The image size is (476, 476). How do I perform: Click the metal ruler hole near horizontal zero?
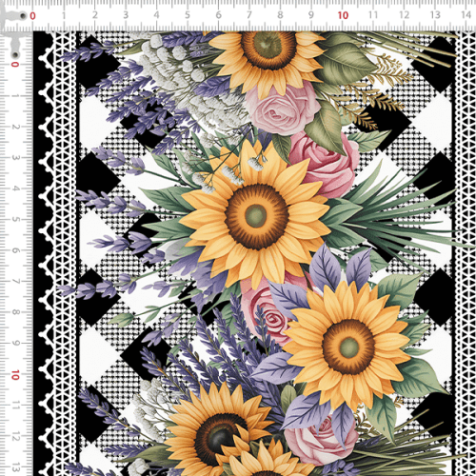[x=23, y=15]
